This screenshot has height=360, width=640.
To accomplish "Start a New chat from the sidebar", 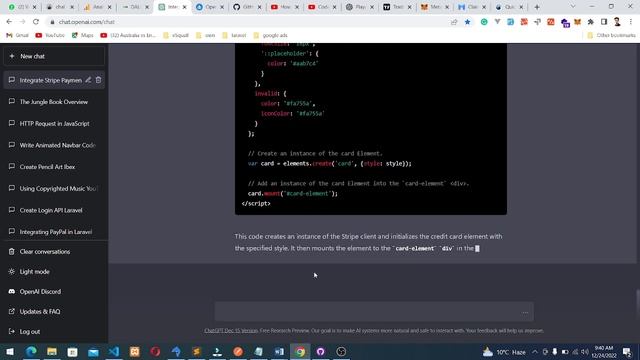I will point(54,56).
